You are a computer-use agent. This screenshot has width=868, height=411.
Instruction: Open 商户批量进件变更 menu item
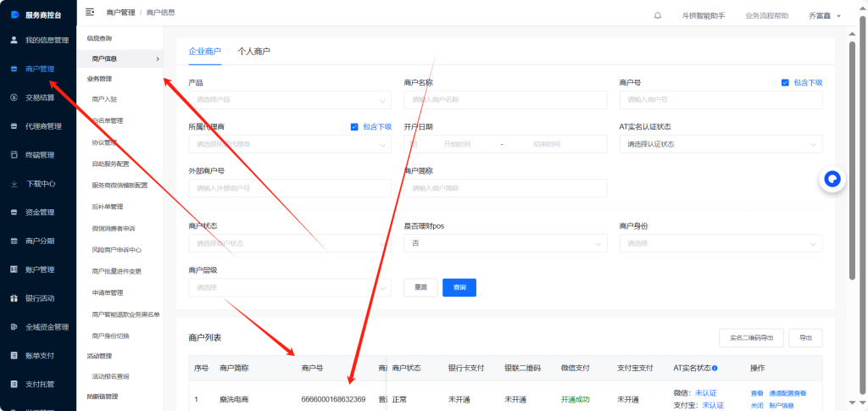point(117,272)
